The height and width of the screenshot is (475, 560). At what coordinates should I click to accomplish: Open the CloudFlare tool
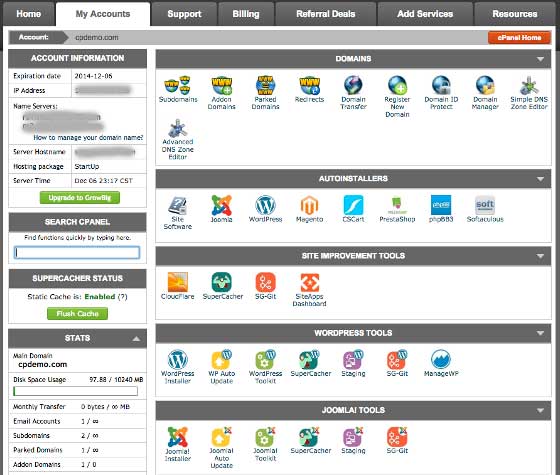pyautogui.click(x=178, y=286)
